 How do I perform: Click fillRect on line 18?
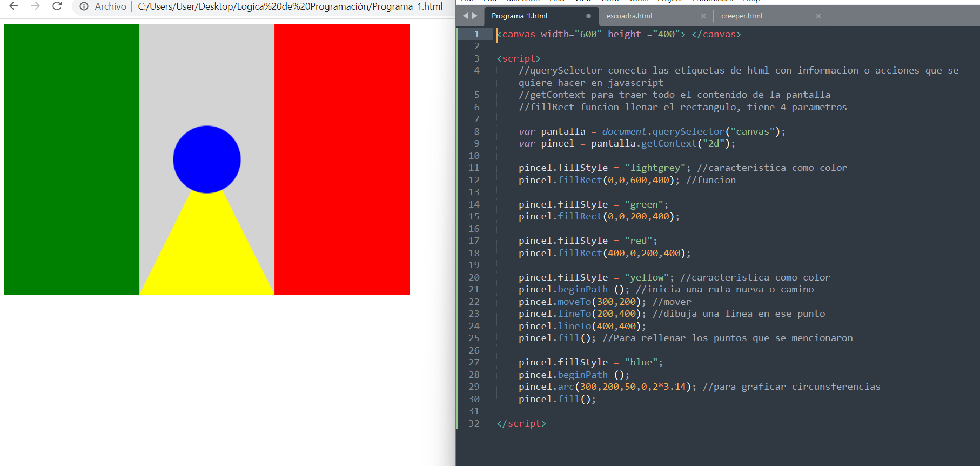tap(580, 253)
